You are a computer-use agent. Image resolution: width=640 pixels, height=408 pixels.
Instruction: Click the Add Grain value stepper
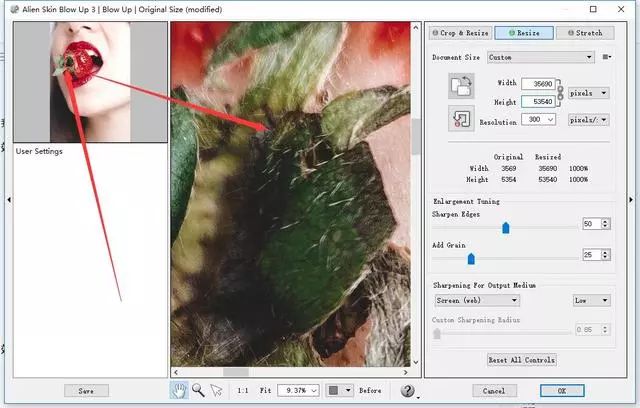point(605,255)
